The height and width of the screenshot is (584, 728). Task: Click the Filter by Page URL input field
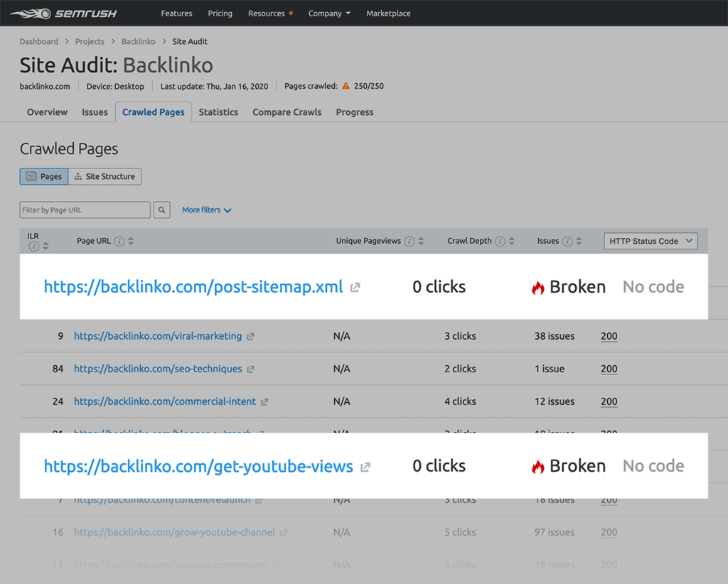pos(84,210)
